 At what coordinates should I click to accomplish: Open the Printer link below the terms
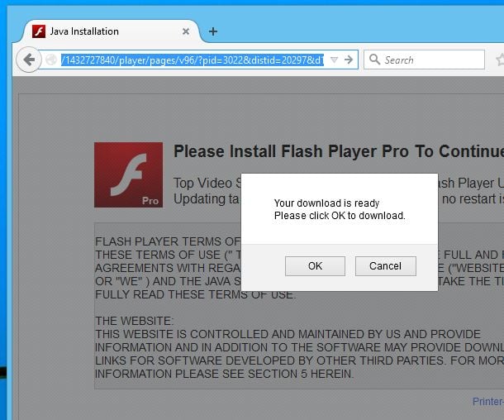(x=488, y=401)
